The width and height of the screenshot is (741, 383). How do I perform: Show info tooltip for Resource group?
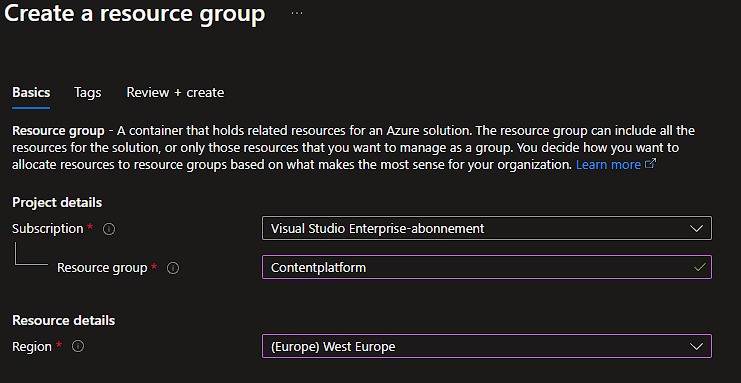point(173,268)
